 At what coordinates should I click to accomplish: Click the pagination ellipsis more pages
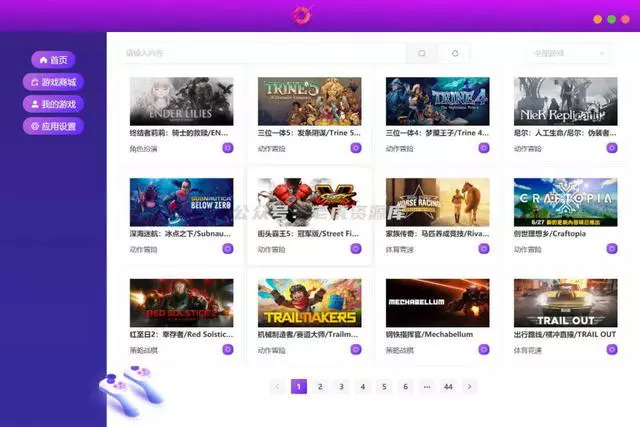(x=427, y=387)
